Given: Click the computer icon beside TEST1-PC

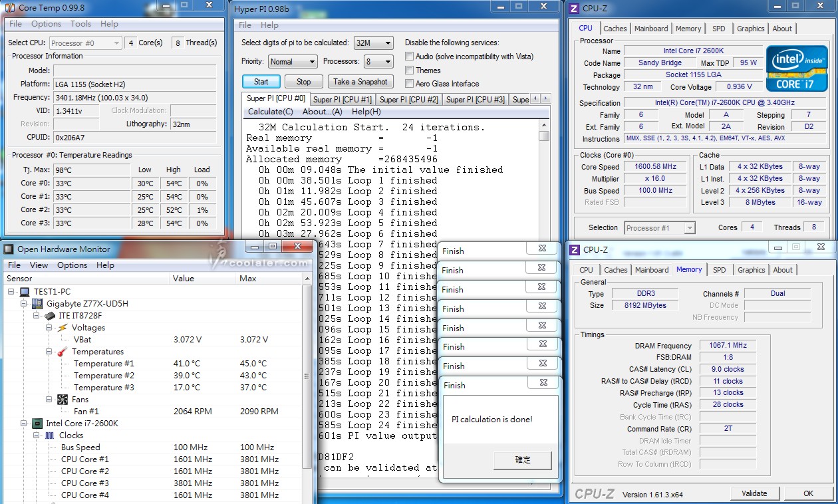Looking at the screenshot, I should [x=25, y=292].
